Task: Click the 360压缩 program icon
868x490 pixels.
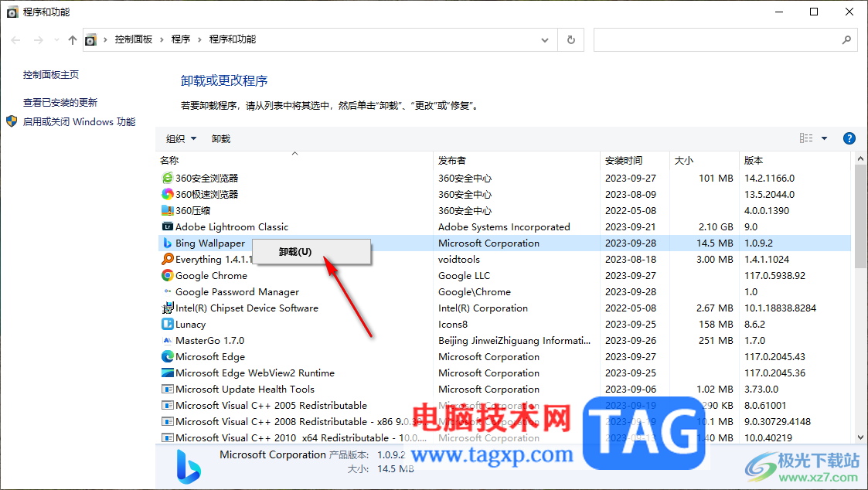Action: tap(167, 210)
